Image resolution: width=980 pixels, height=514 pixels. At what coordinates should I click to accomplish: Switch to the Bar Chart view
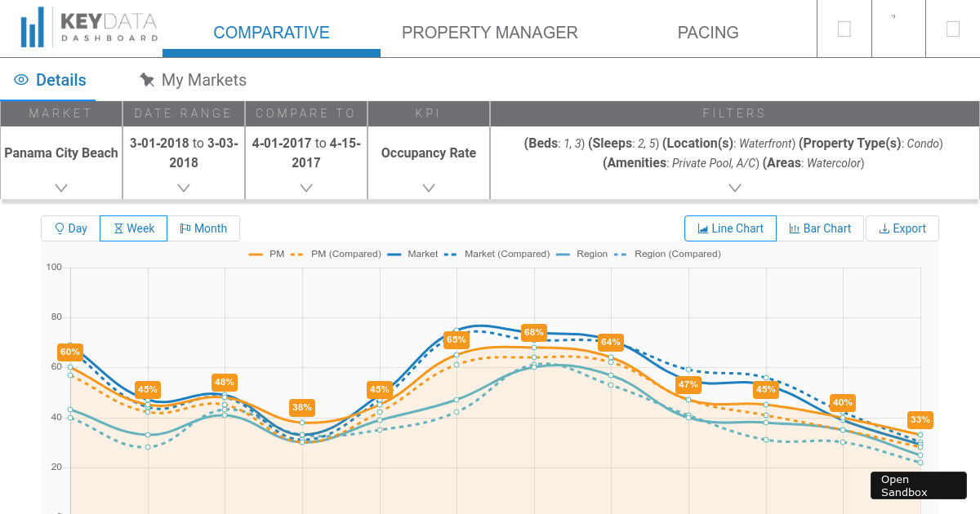click(x=820, y=228)
